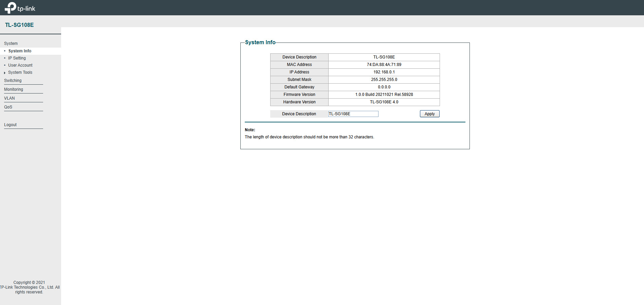Open the System menu section
The image size is (644, 305).
pos(11,44)
